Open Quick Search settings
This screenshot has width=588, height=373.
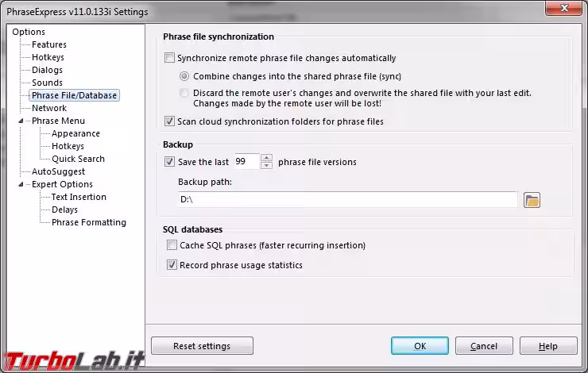click(x=78, y=160)
